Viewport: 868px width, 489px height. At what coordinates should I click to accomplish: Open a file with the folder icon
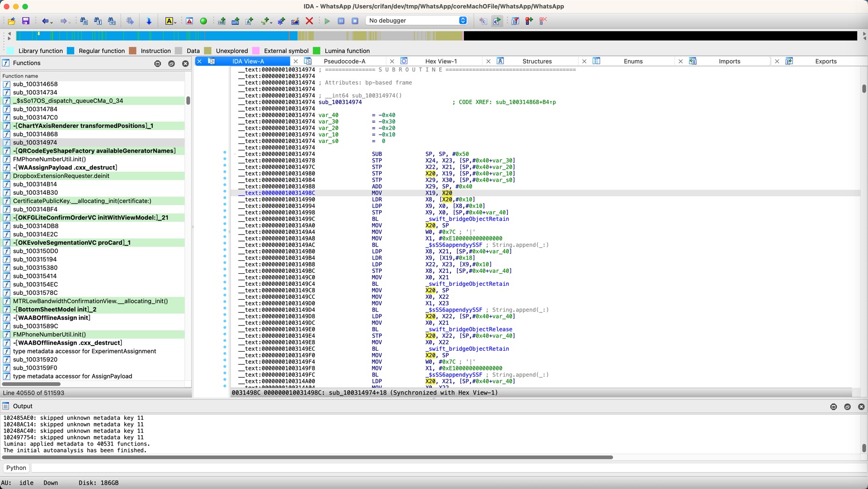point(12,21)
